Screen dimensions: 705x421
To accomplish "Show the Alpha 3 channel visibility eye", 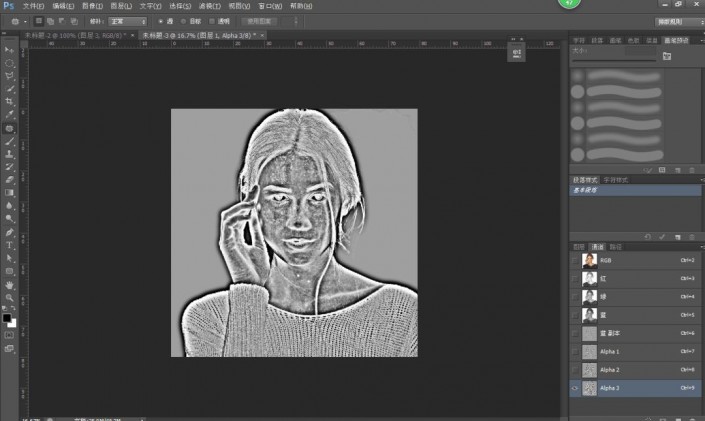I will 574,388.
